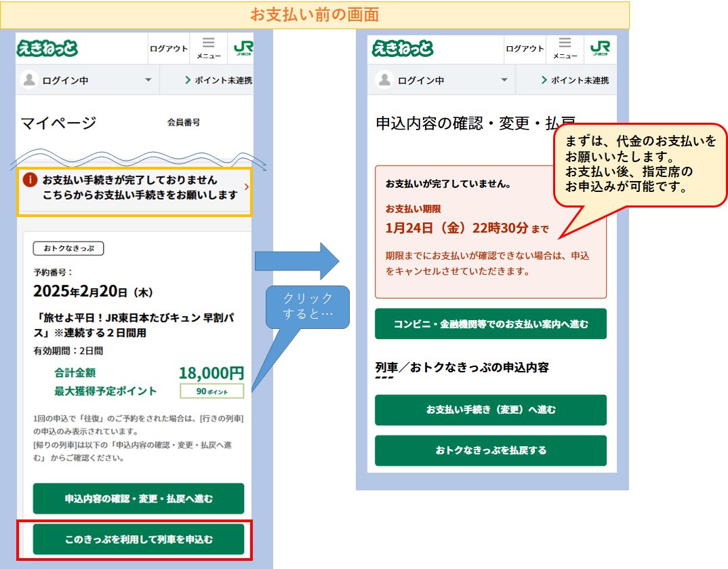Click the user avatar icon on left screen

click(29, 80)
